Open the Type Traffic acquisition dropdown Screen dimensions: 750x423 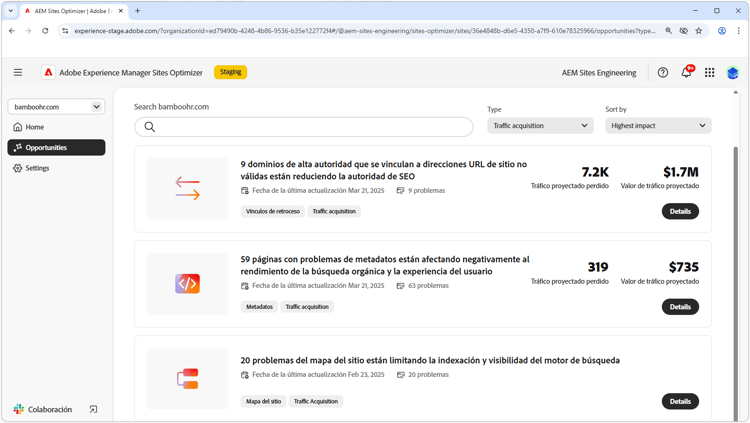[540, 125]
